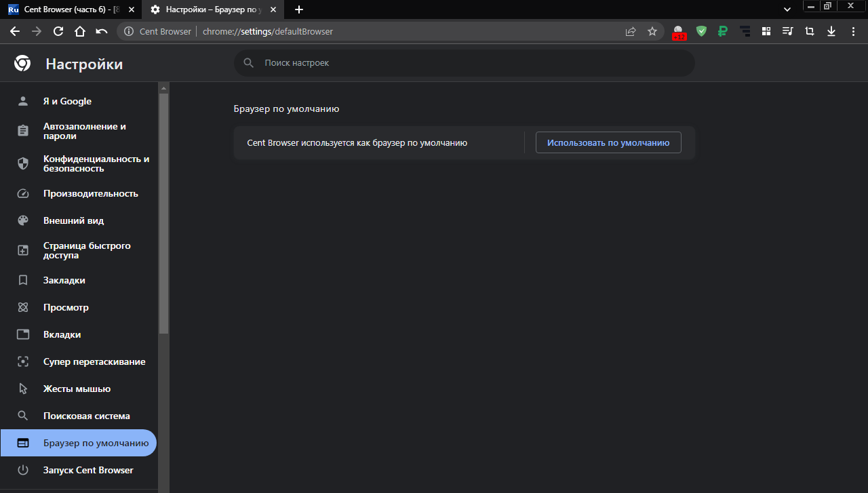Image resolution: width=868 pixels, height=493 pixels.
Task: Go to Просмотр settings section
Action: tap(79, 307)
